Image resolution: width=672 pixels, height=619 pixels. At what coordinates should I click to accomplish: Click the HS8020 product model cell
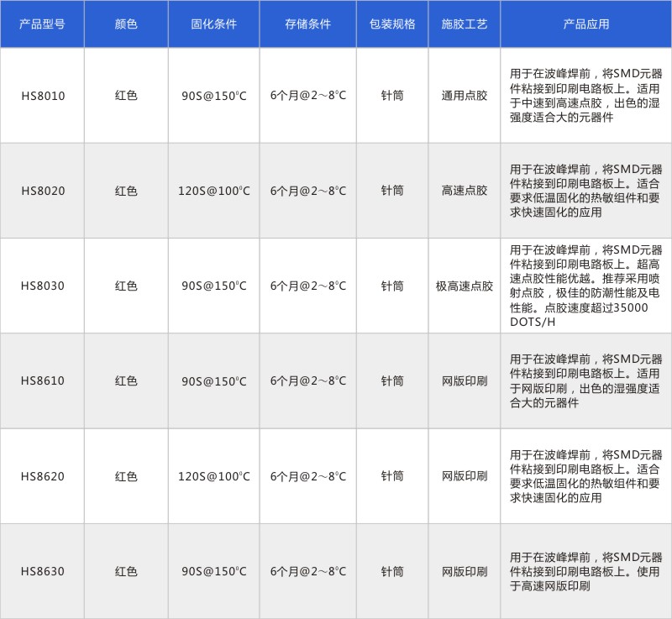[x=42, y=191]
